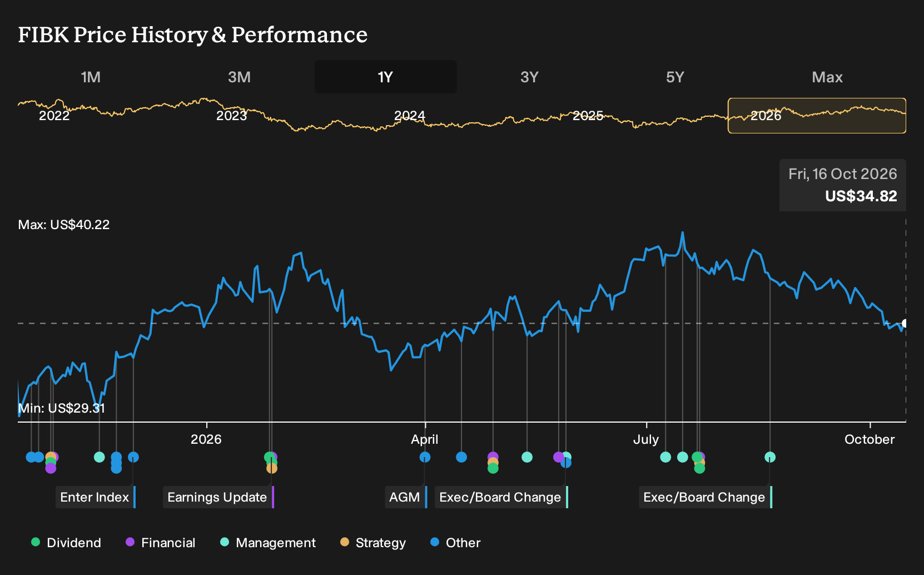The width and height of the screenshot is (924, 575).
Task: Choose the 5Y time range
Action: coord(675,77)
